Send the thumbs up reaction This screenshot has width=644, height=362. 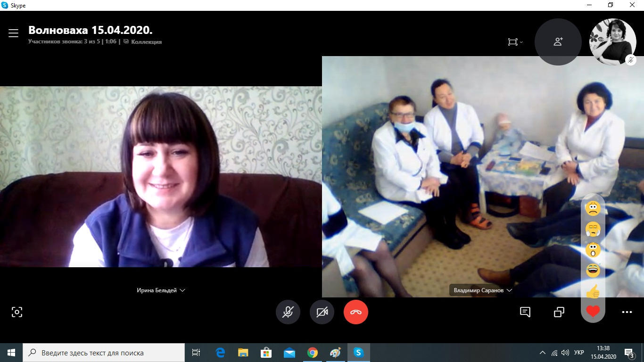coord(593,292)
